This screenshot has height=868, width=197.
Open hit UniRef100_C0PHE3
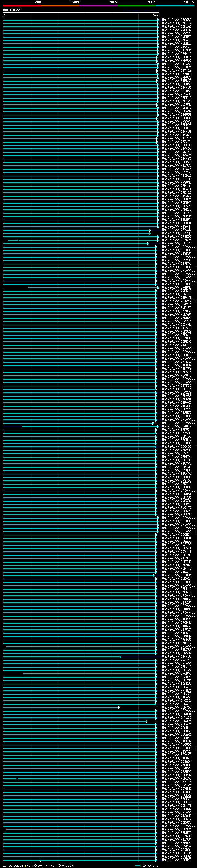coord(177,37)
